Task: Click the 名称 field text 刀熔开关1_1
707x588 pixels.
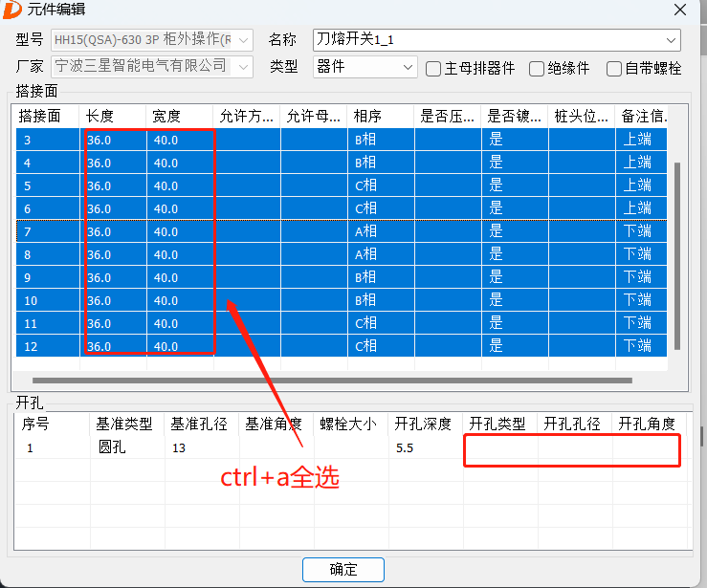Action: (x=355, y=39)
